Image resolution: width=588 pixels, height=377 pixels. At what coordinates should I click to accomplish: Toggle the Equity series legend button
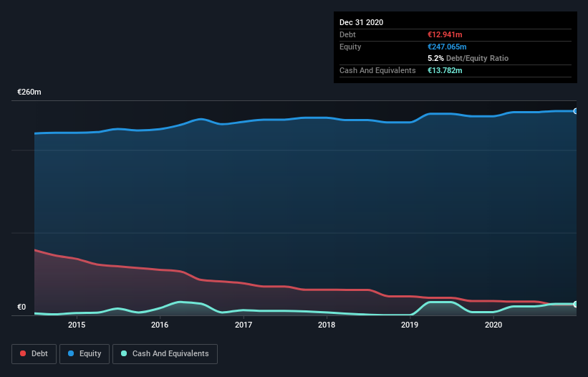[x=85, y=354]
